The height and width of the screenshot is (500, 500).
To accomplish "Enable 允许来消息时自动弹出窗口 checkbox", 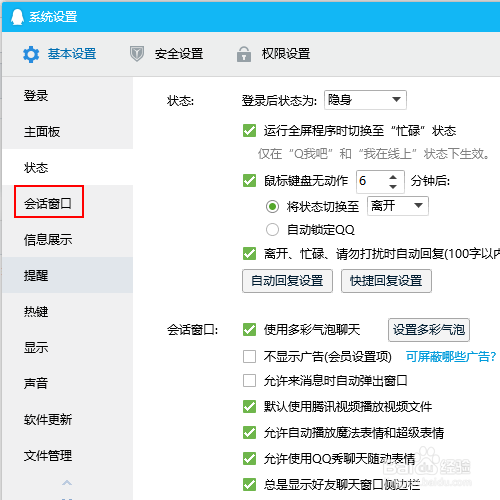I will tap(249, 380).
